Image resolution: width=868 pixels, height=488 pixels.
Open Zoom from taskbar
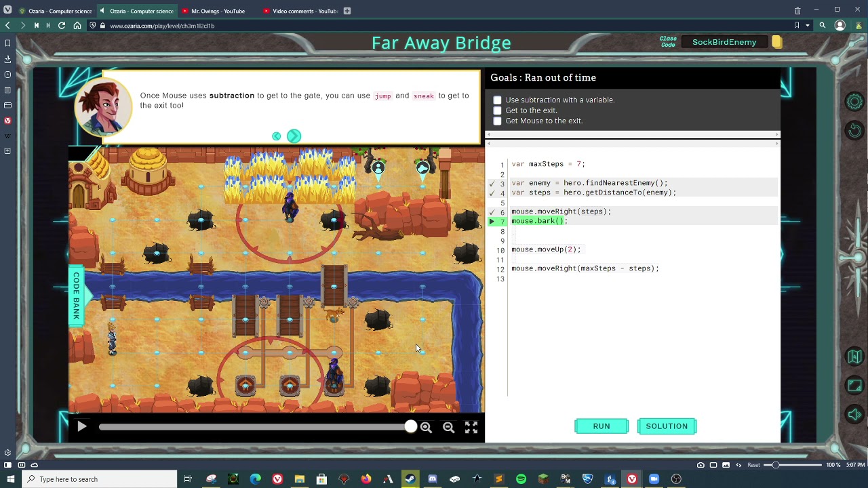pos(654,479)
